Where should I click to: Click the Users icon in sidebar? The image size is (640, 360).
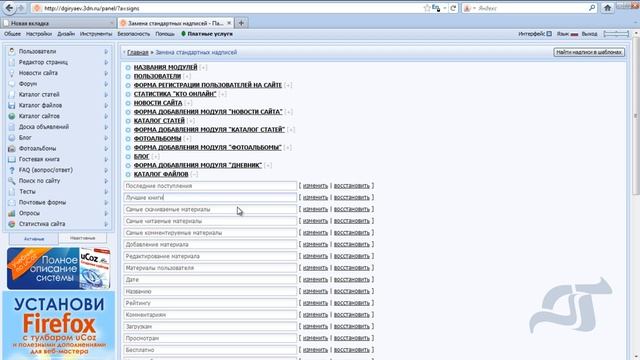12,51
